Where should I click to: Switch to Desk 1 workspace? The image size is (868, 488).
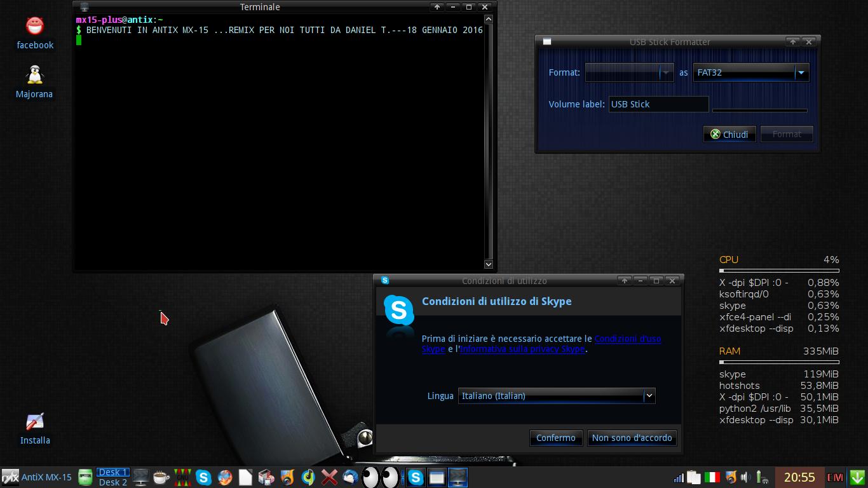click(x=113, y=472)
